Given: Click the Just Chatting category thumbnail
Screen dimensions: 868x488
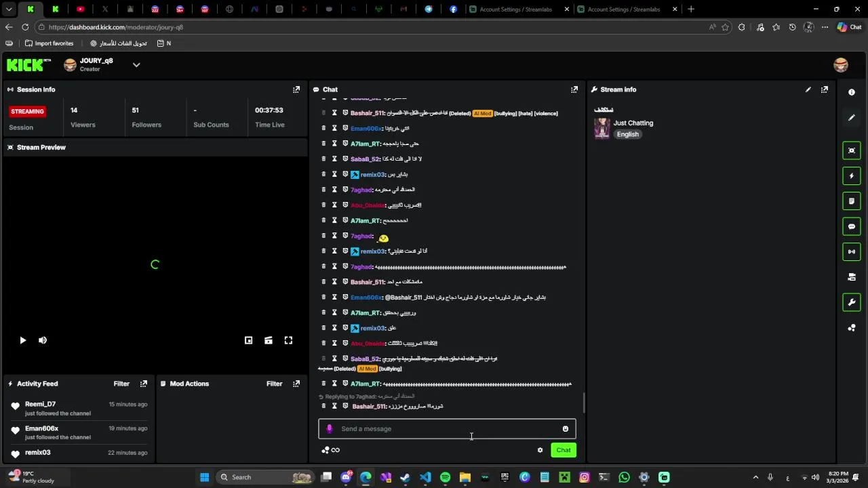Looking at the screenshot, I should point(602,128).
